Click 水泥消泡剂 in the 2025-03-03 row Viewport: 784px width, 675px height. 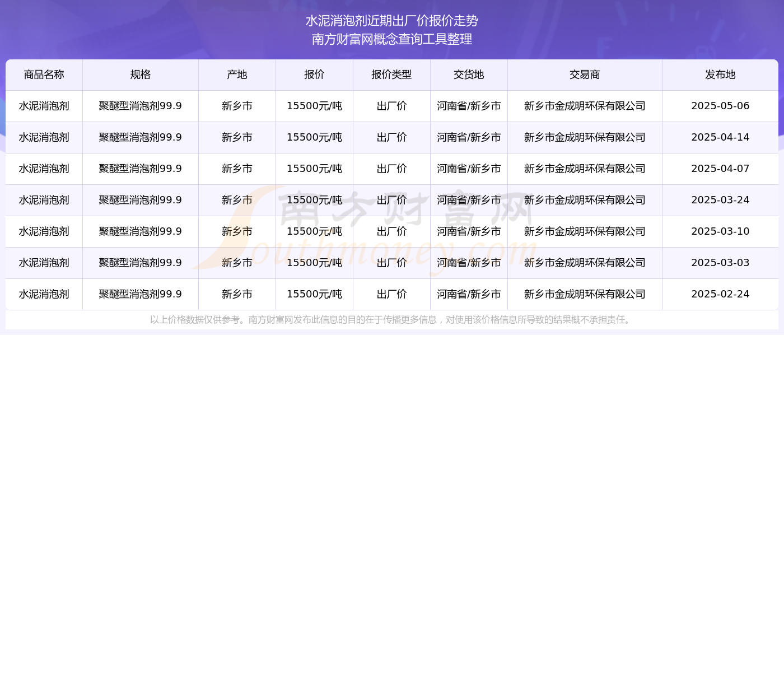(44, 263)
